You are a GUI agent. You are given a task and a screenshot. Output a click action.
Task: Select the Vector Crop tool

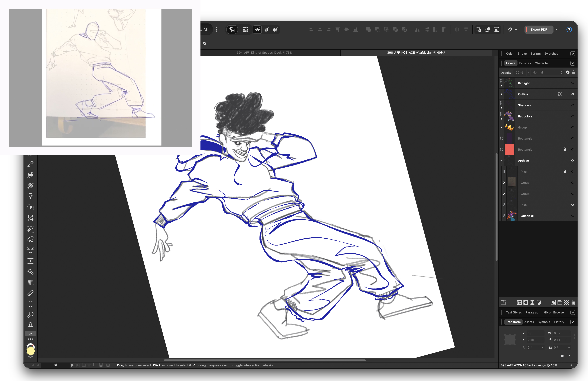tap(30, 218)
